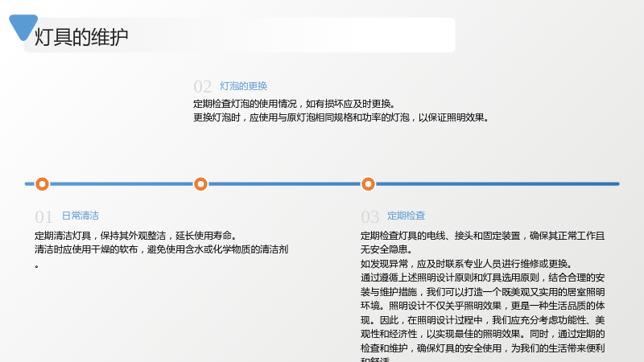This screenshot has height=362, width=644.
Task: Click the blue timeline line's right end
Action: pyautogui.click(x=616, y=184)
